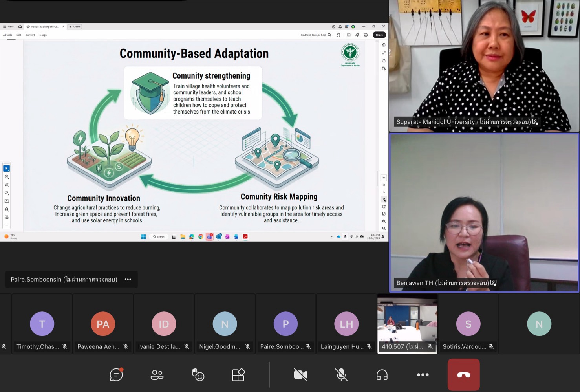Screen dimensions: 580x392
Task: Open the All tools tab
Action: tap(7, 35)
